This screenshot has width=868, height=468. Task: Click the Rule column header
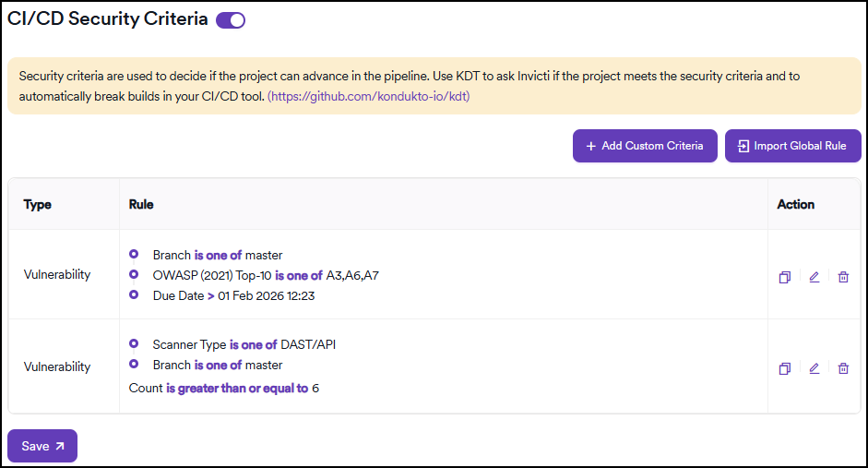[x=141, y=204]
